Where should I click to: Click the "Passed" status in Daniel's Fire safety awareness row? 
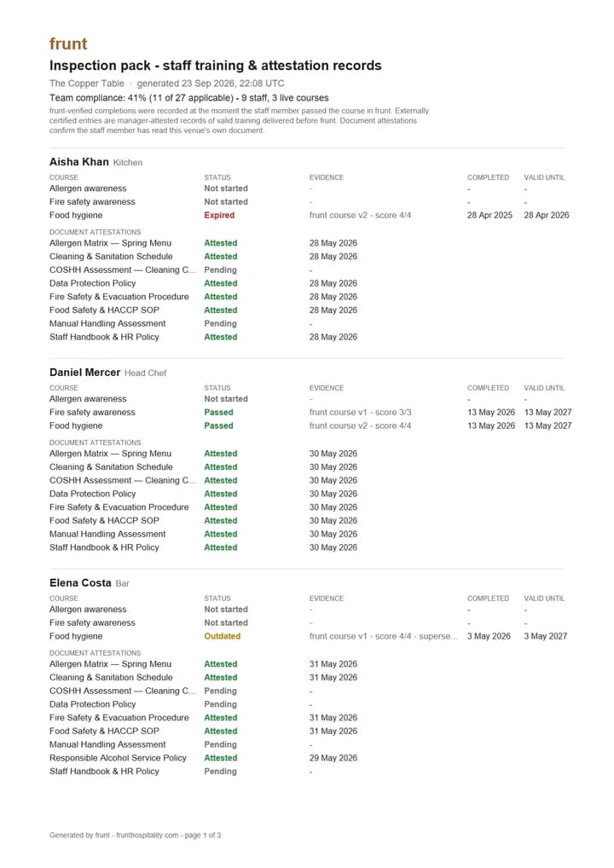pos(218,413)
